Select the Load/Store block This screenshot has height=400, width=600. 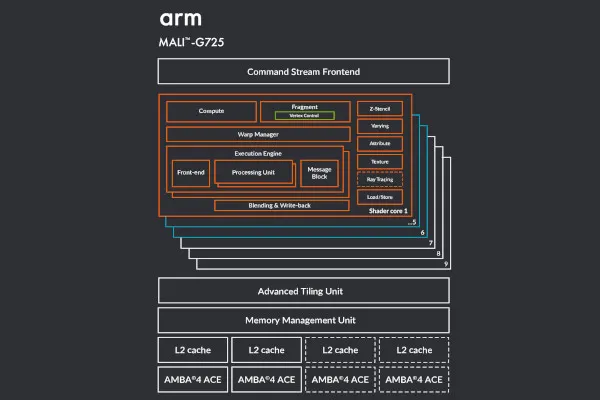tap(379, 197)
